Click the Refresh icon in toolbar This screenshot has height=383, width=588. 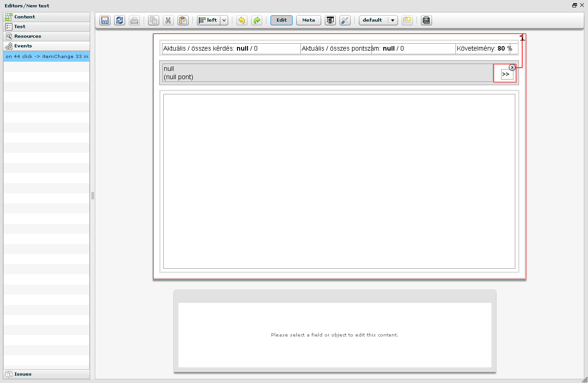[x=120, y=20]
